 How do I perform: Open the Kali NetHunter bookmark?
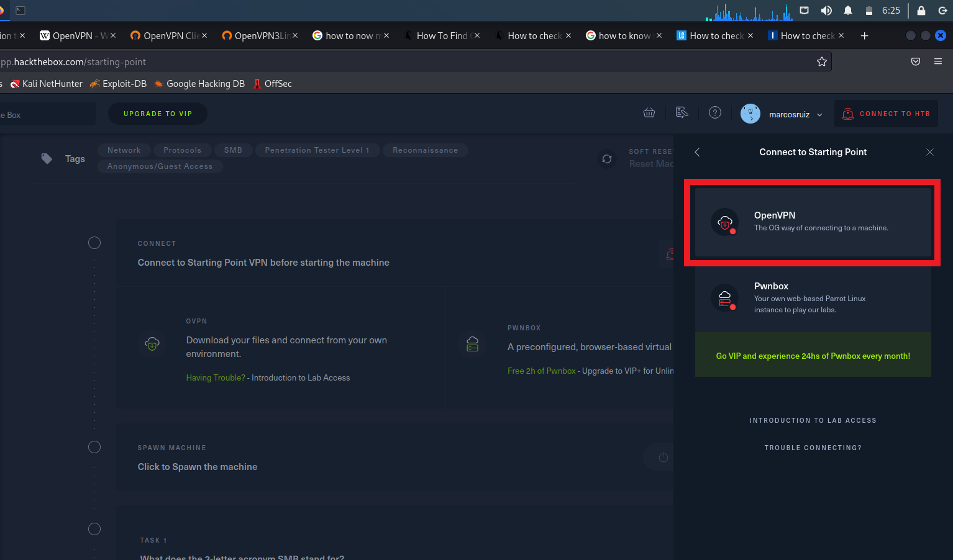pos(46,83)
